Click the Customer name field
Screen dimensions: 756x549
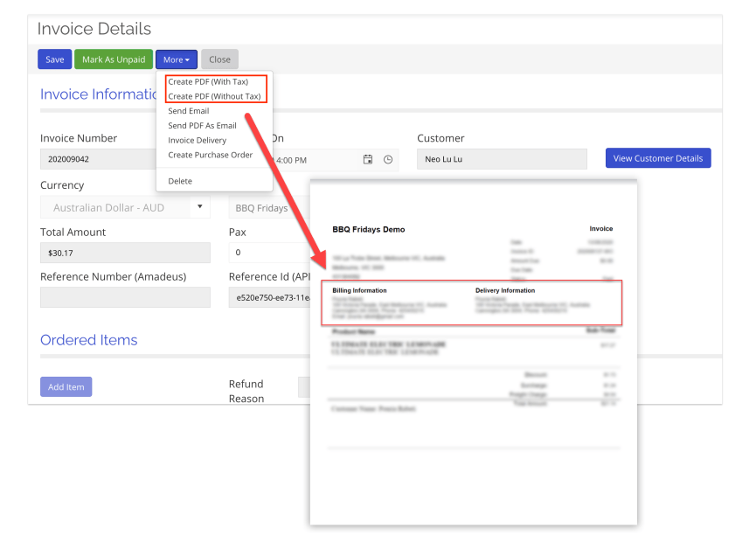502,159
